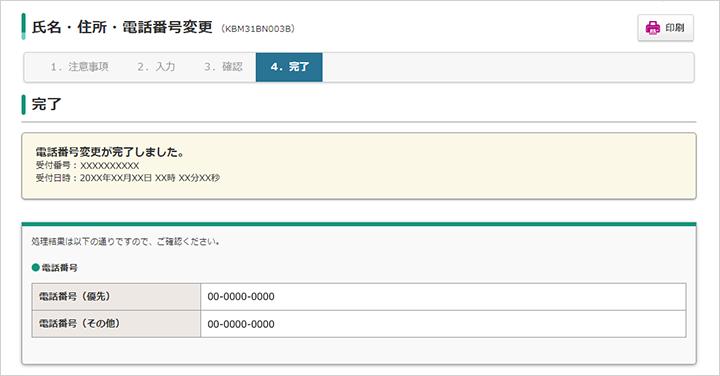Click 00-0000-0000 in 電話番号（優先） row
This screenshot has width=720, height=376.
(x=241, y=297)
